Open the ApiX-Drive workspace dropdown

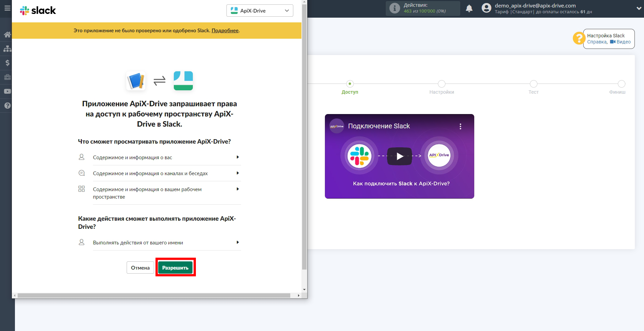(260, 11)
